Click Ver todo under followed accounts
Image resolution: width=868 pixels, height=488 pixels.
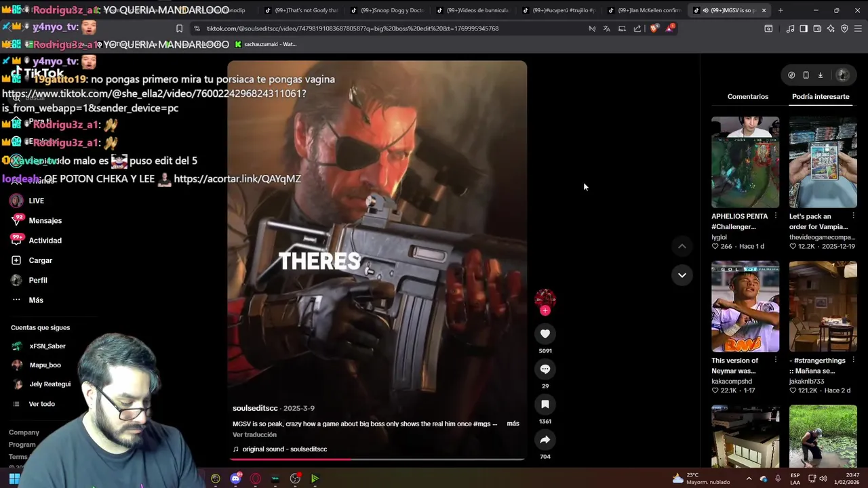coord(41,404)
